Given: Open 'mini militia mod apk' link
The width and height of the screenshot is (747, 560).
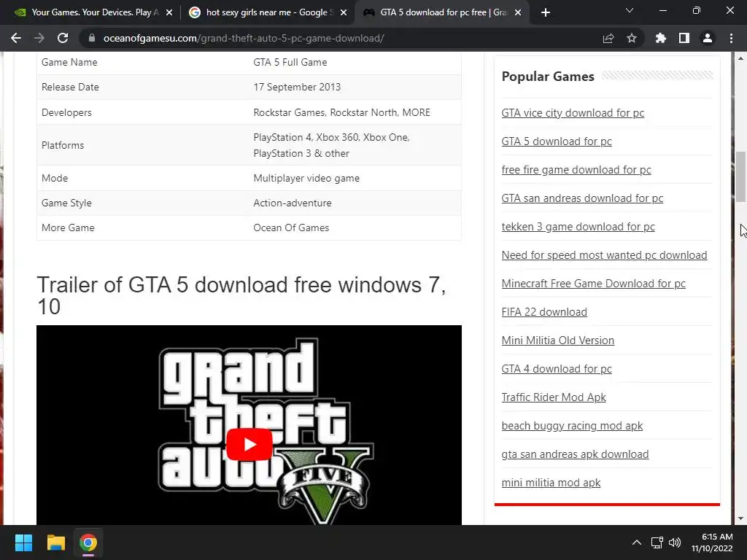Looking at the screenshot, I should pyautogui.click(x=551, y=483).
